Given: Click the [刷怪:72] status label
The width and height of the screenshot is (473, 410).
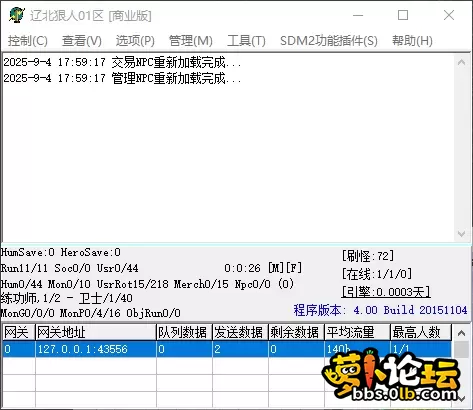Looking at the screenshot, I should (x=368, y=256).
